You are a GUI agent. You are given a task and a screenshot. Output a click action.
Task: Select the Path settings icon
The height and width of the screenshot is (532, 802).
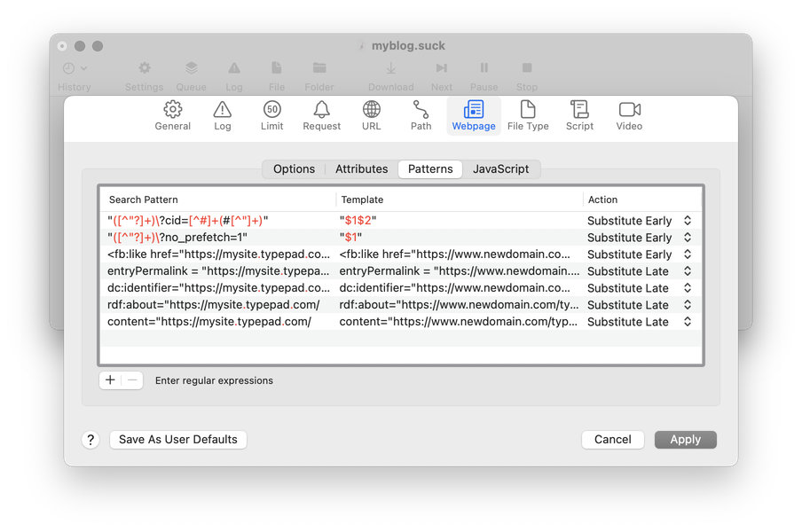click(421, 115)
